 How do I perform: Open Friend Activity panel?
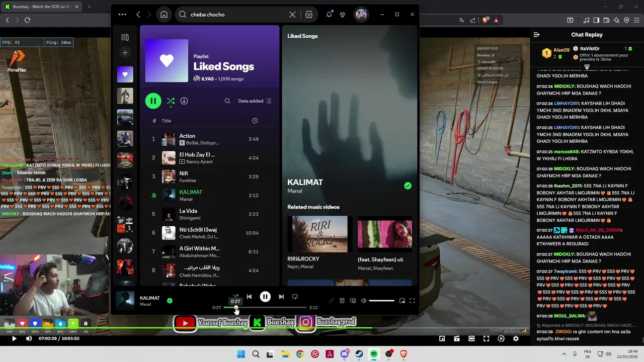click(x=343, y=15)
